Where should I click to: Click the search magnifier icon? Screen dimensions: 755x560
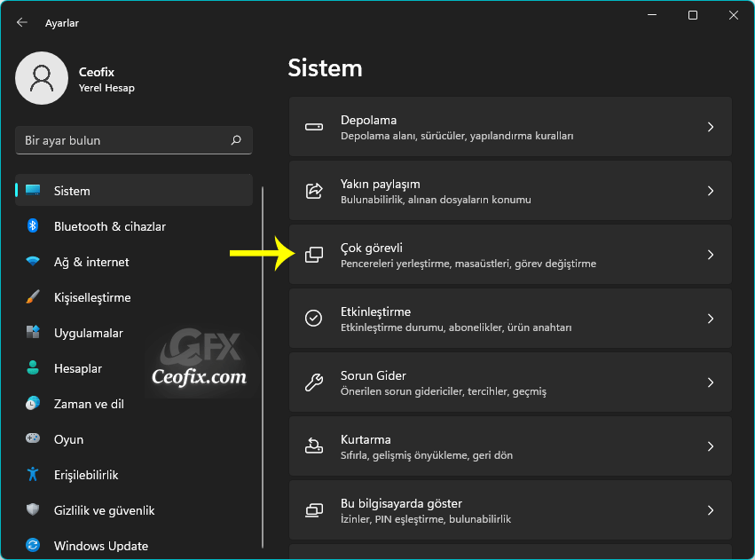(236, 140)
